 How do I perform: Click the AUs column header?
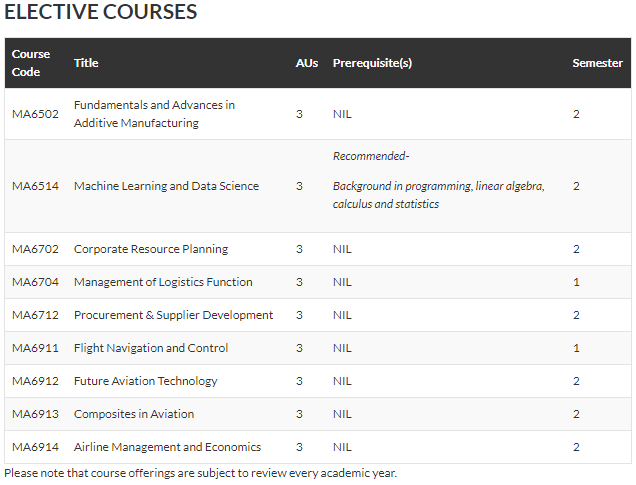(307, 63)
